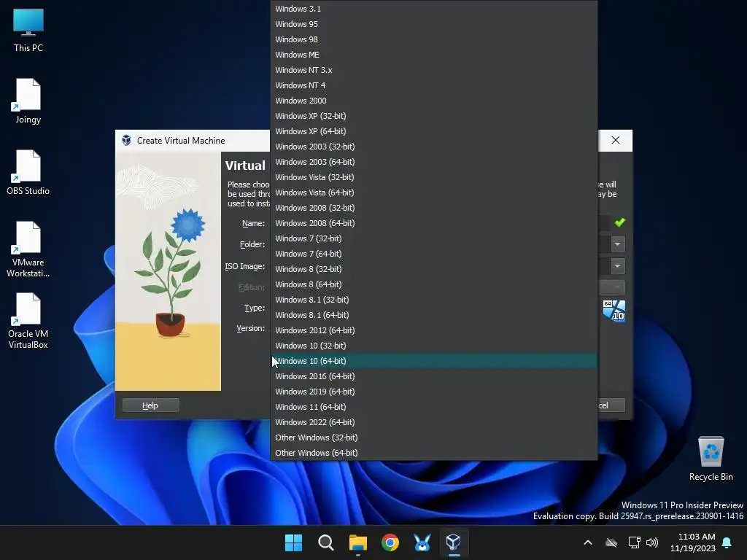Open the rabbit app on taskbar
The width and height of the screenshot is (747, 560).
(422, 542)
